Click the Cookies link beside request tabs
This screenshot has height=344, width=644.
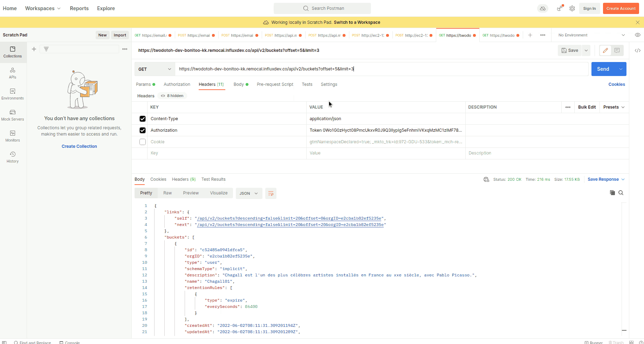(x=617, y=84)
